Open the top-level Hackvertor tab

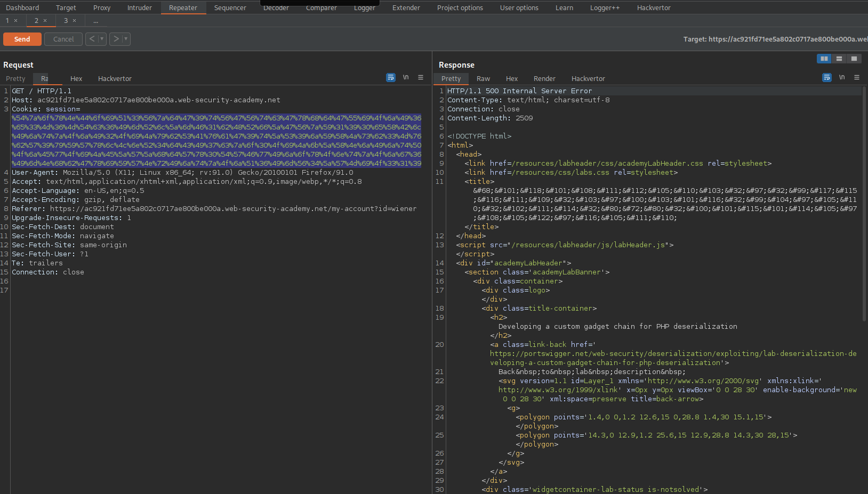click(x=654, y=7)
